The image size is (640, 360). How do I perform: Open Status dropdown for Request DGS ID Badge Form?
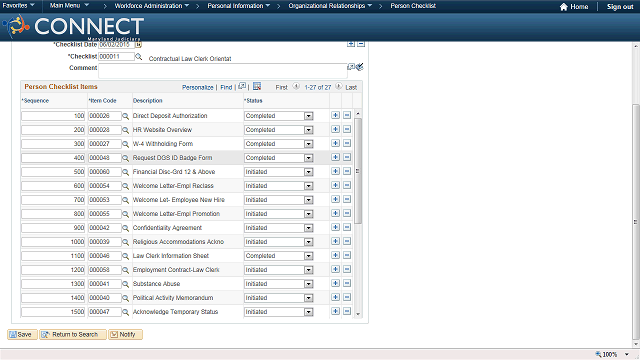(309, 158)
